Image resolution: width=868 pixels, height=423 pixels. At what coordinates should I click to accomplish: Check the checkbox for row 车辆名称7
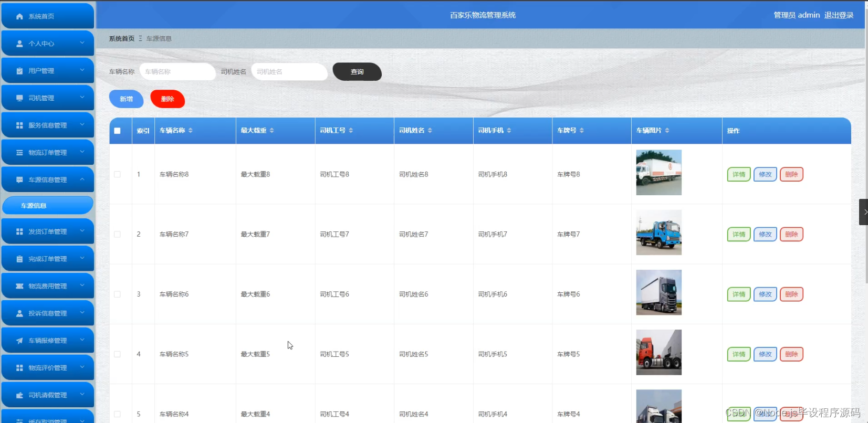pyautogui.click(x=117, y=234)
